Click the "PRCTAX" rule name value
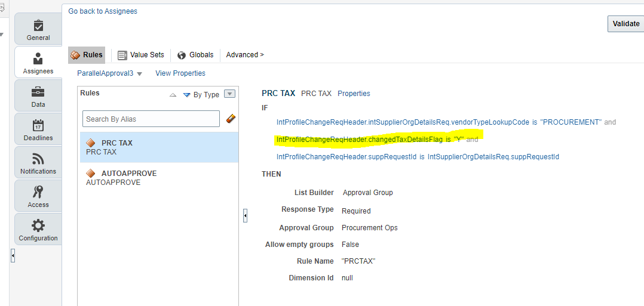 point(358,261)
